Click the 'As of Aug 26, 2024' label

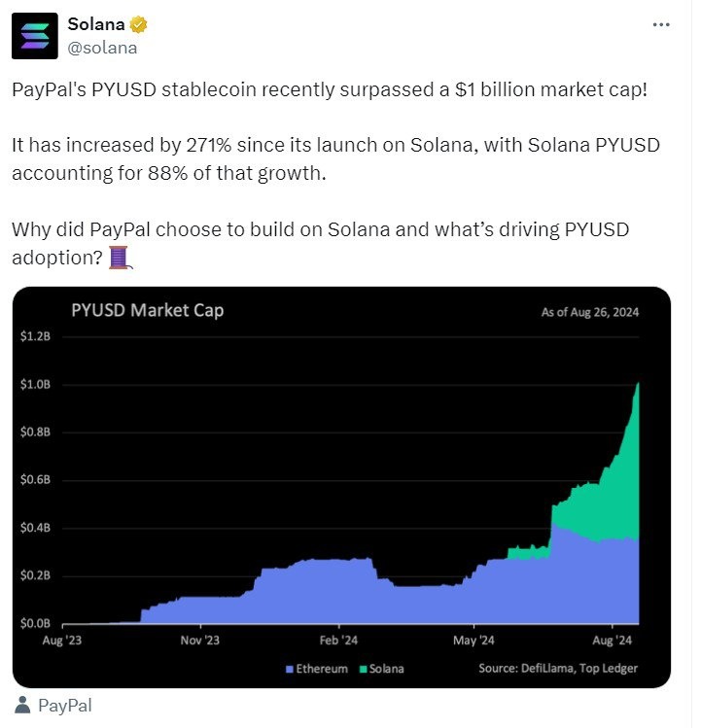[x=590, y=313]
